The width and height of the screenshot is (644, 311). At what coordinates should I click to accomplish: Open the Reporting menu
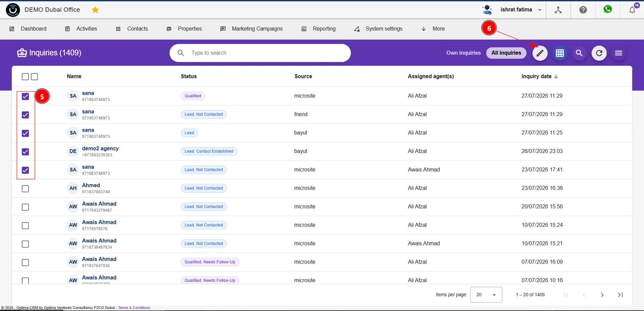[318, 29]
